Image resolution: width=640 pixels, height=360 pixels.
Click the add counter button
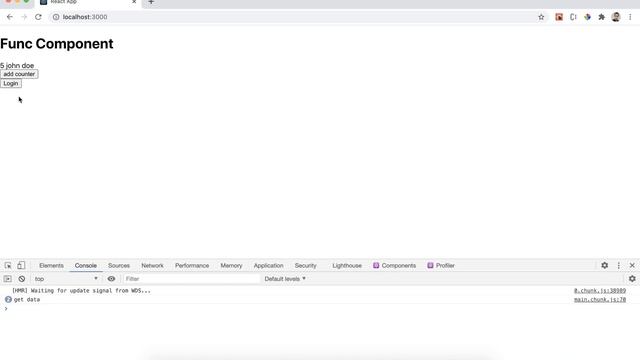(x=19, y=74)
